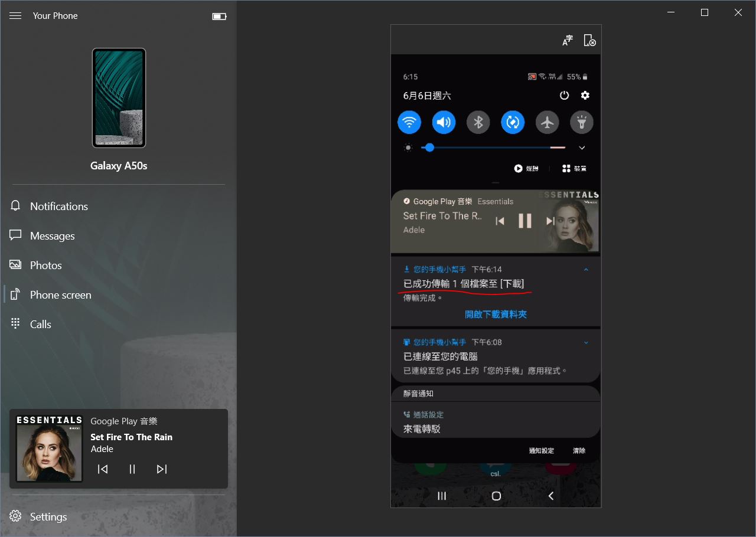Image resolution: width=756 pixels, height=537 pixels.
Task: Click the 6:15 clock on the phone
Action: pos(410,77)
